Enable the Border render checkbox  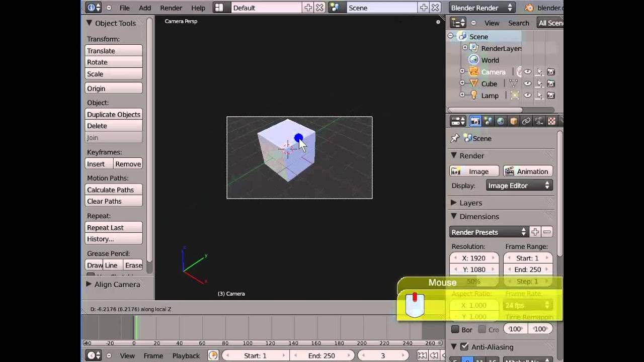(455, 329)
